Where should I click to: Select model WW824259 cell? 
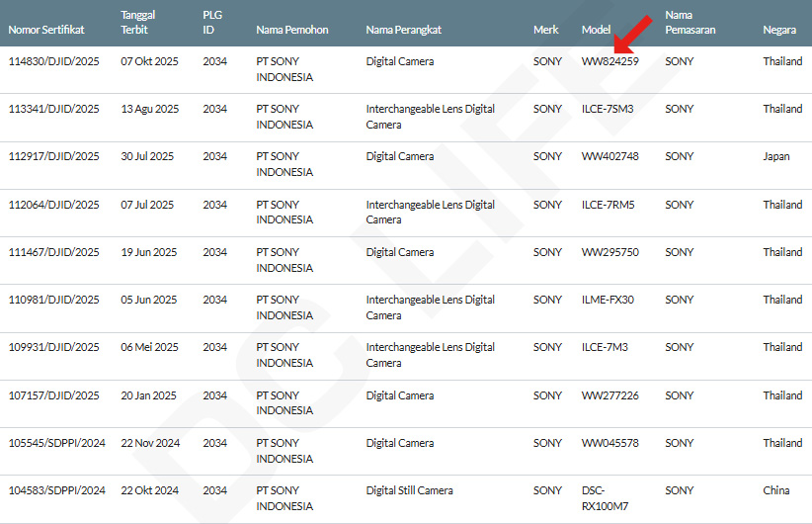tap(609, 61)
